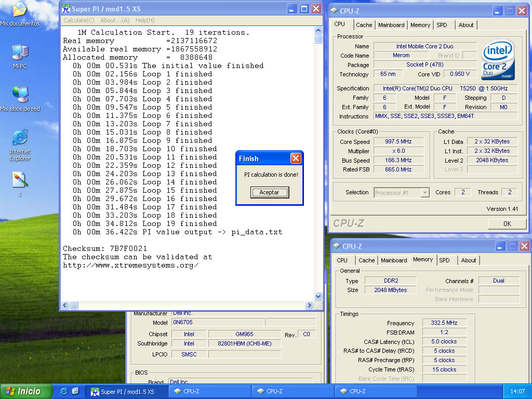Image resolution: width=532 pixels, height=399 pixels.
Task: Minimize the top CPU-Z window
Action: coord(498,11)
